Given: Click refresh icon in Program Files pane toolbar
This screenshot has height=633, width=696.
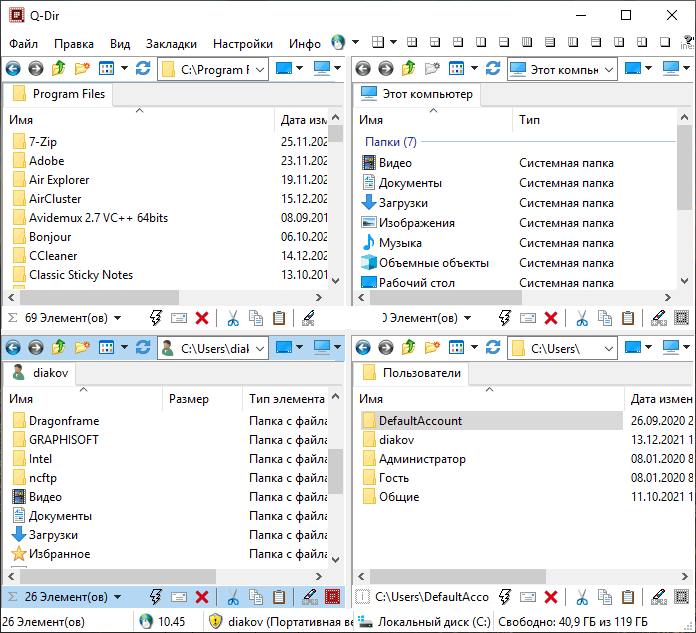Looking at the screenshot, I should (x=143, y=69).
